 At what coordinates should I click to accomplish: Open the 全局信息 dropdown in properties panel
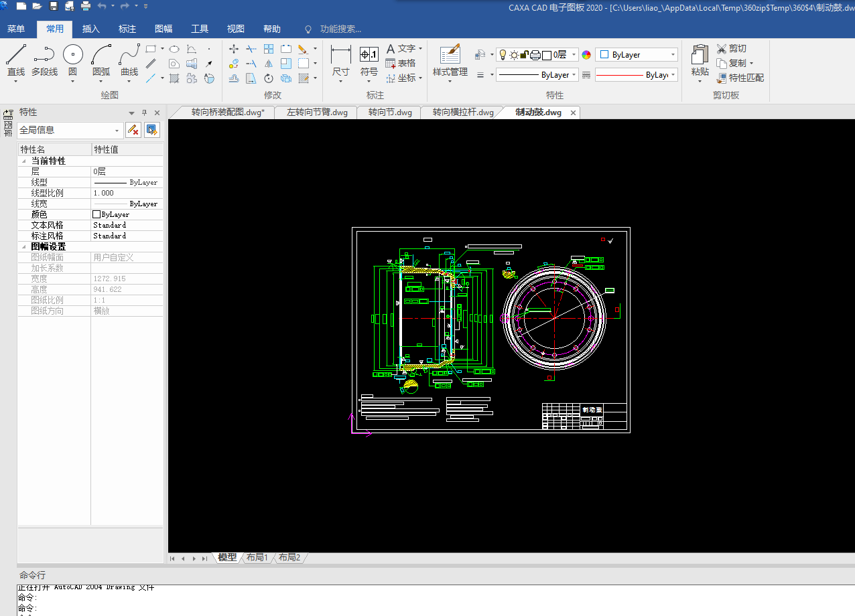pos(118,131)
